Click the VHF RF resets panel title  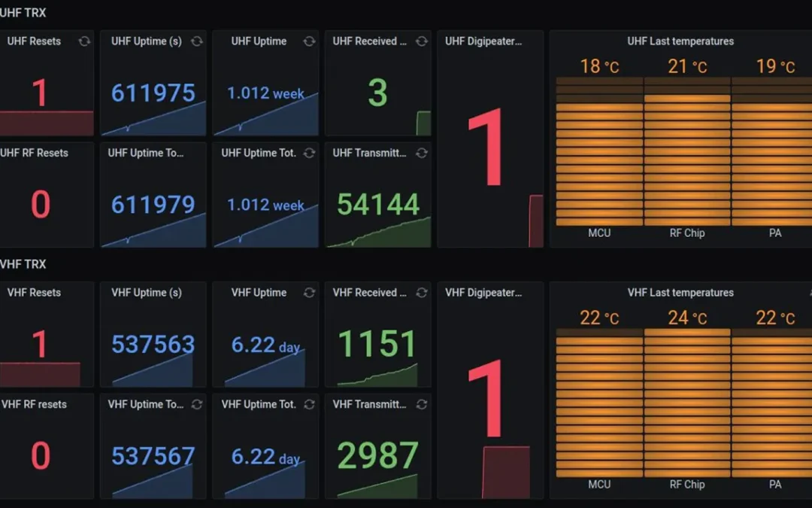pyautogui.click(x=34, y=404)
